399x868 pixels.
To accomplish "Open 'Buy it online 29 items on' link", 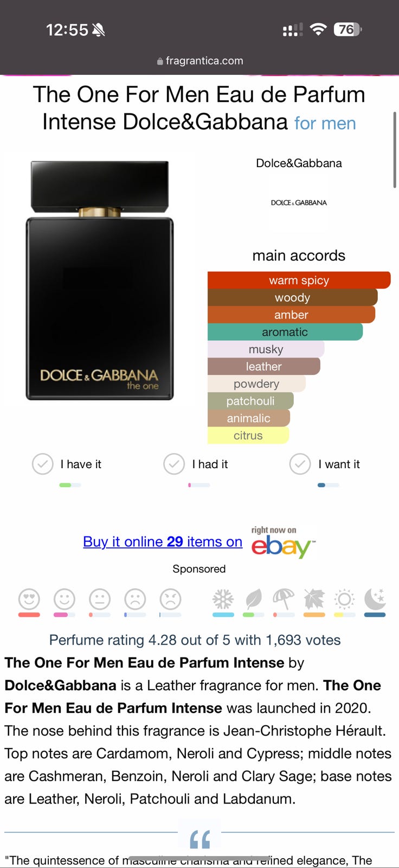I will coord(163,541).
